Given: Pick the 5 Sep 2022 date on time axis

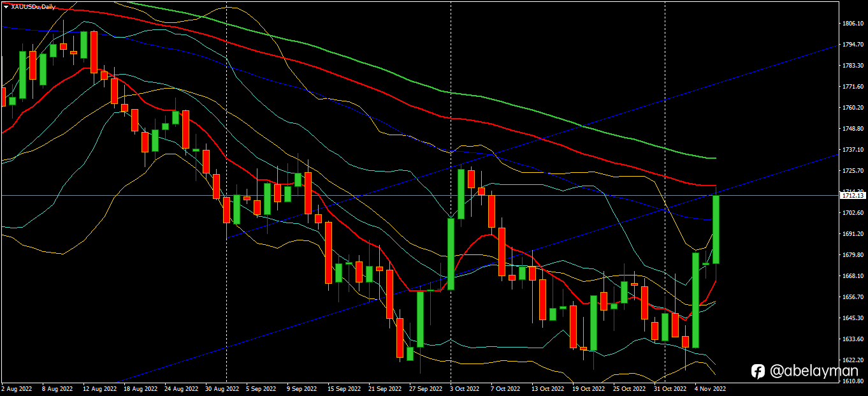Looking at the screenshot, I should (x=261, y=388).
